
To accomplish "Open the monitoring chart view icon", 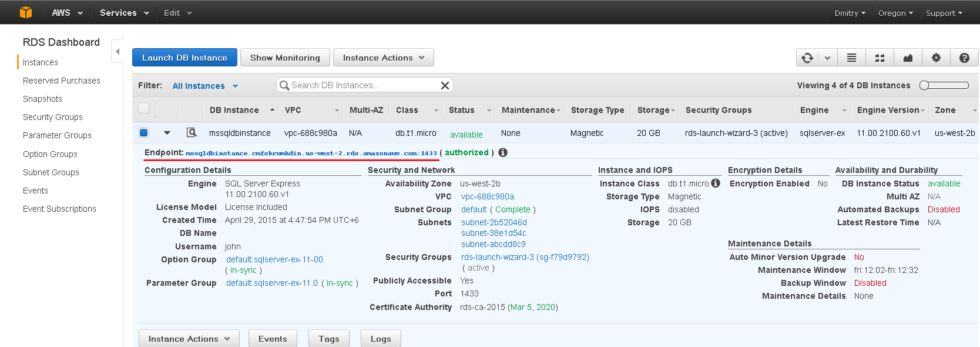I will click(908, 58).
